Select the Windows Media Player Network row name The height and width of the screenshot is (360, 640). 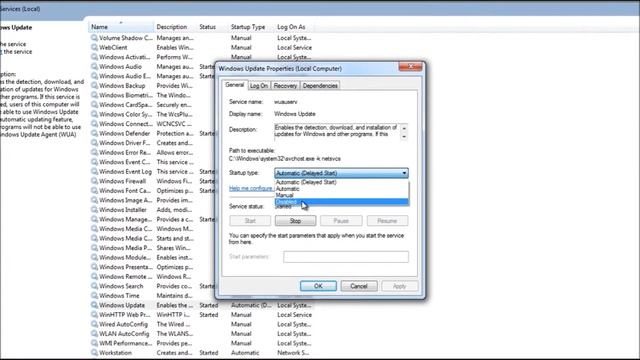point(126,248)
